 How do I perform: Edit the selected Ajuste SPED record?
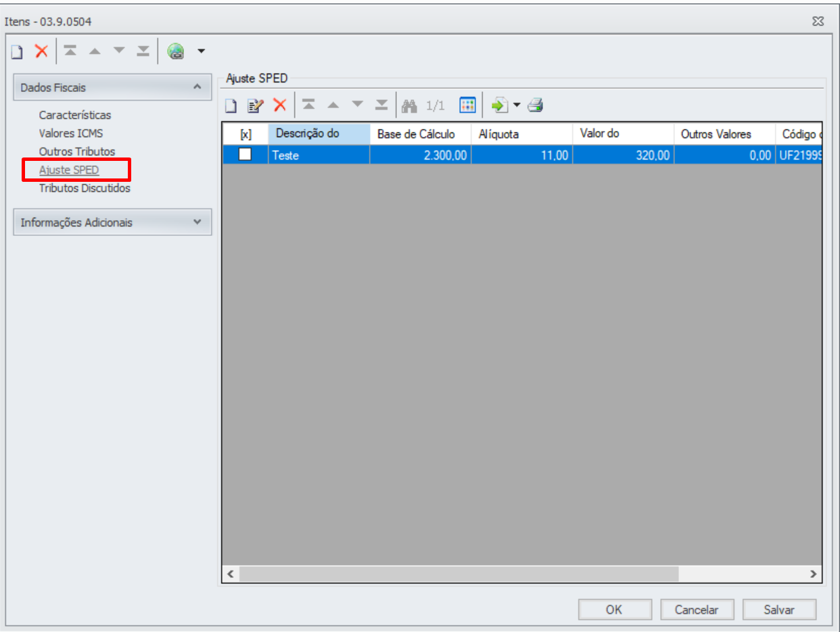[x=255, y=105]
